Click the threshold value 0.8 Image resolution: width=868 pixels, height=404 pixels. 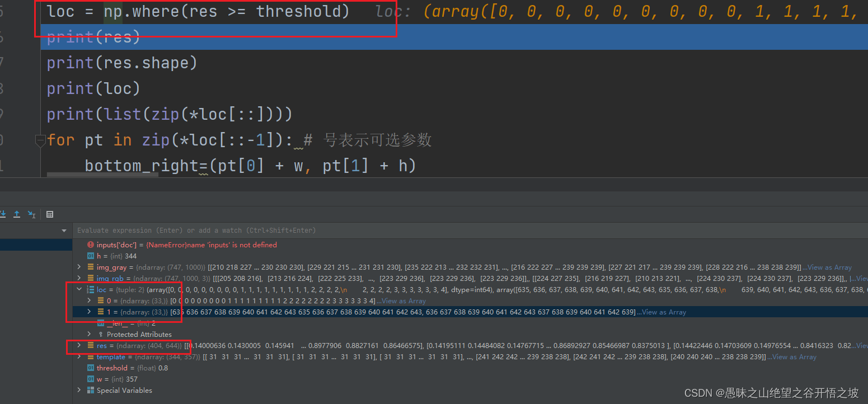[162, 368]
